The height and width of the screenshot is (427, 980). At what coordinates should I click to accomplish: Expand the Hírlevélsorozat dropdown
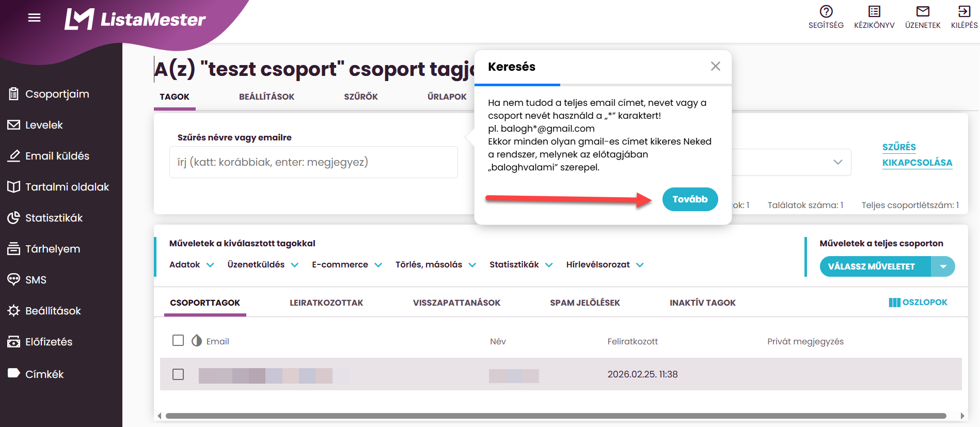(x=605, y=265)
